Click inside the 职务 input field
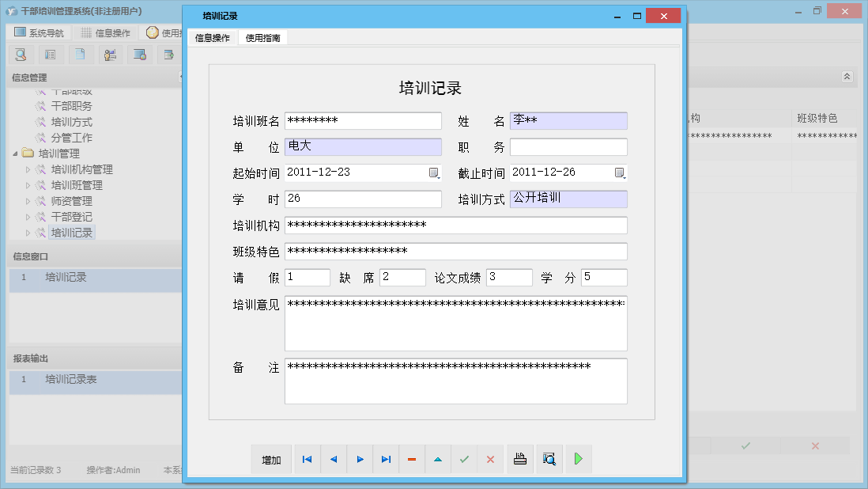Screen dimensions: 868x489 (568, 146)
